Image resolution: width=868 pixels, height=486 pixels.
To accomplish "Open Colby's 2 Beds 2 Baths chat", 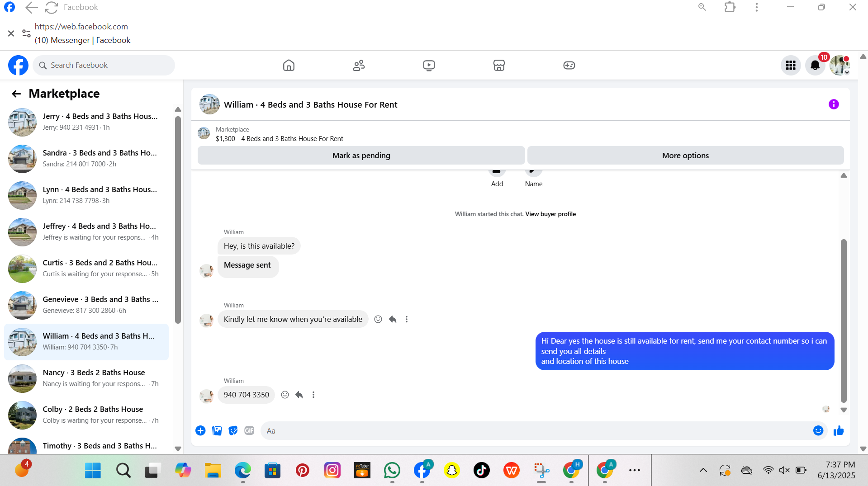I will coord(86,415).
